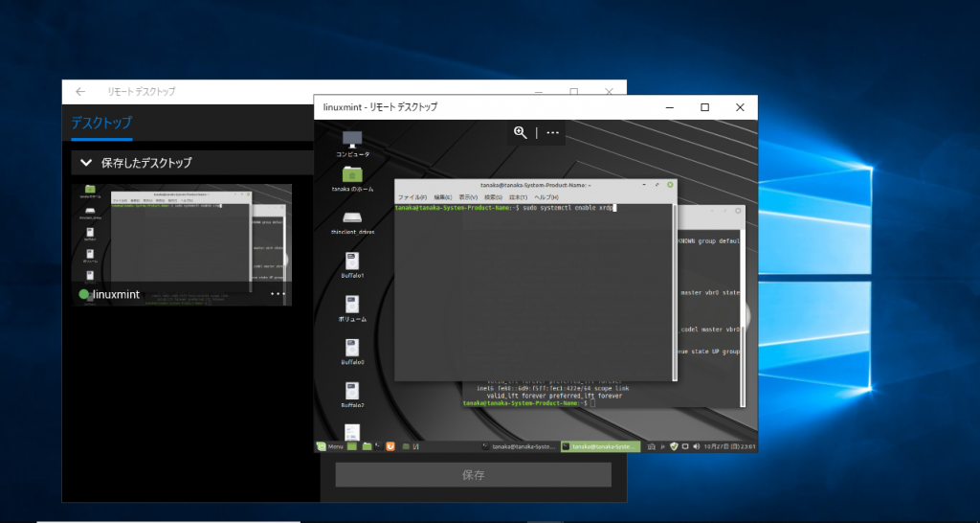Switch to highlighted tanaka@tanaka-Syste... taskbar window
Image resolution: width=980 pixels, height=523 pixels.
point(600,446)
